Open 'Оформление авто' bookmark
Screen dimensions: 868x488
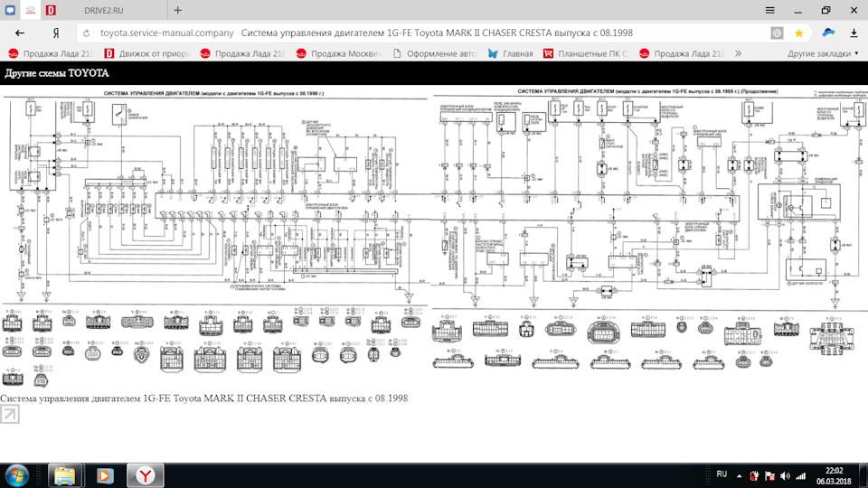435,53
